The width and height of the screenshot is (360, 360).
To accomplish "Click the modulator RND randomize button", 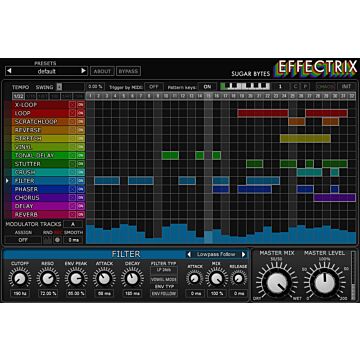I will click(48, 240).
